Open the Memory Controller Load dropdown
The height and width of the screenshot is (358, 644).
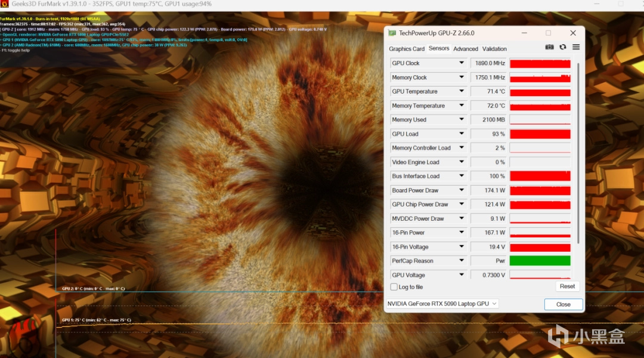[x=461, y=147]
